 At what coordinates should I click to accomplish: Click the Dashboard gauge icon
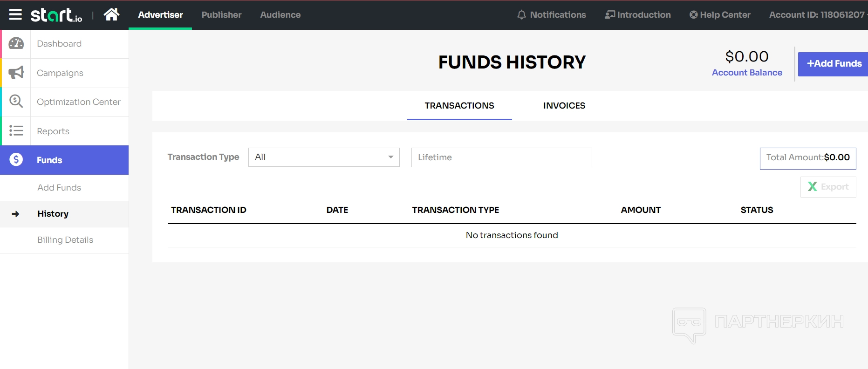(x=16, y=44)
